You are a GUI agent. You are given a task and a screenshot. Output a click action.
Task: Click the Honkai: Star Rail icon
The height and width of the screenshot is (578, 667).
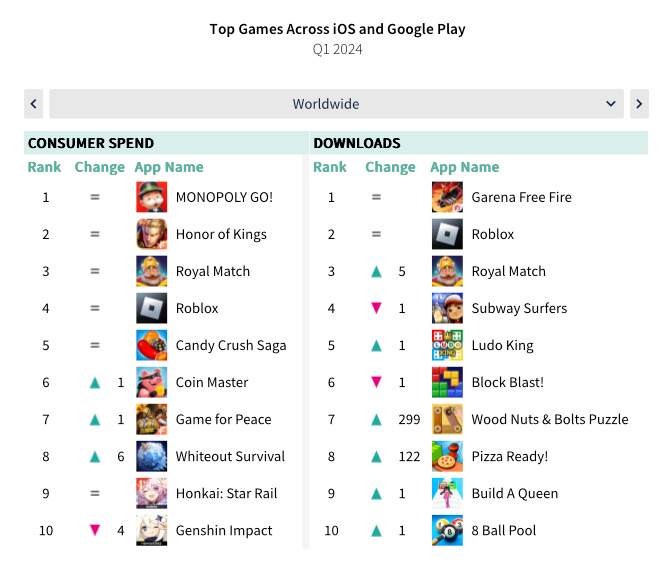[x=151, y=493]
